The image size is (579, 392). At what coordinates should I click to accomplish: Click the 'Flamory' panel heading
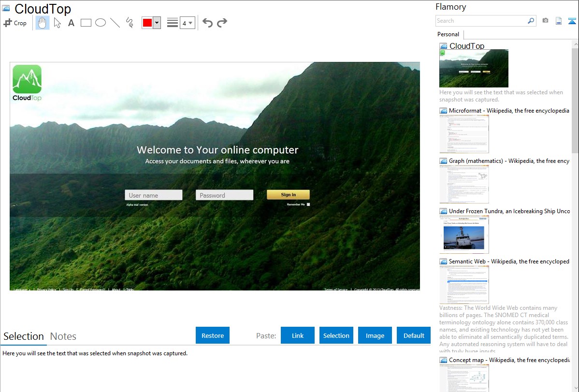pyautogui.click(x=450, y=7)
